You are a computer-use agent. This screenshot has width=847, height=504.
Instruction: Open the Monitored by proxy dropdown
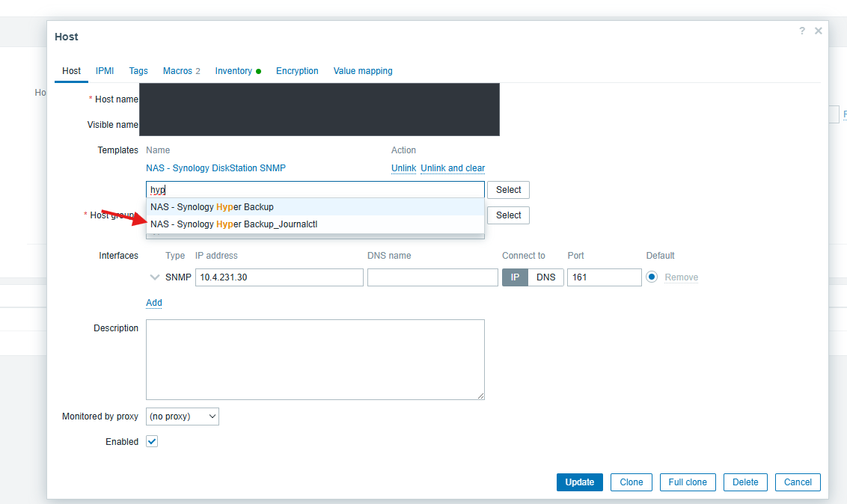pos(182,416)
